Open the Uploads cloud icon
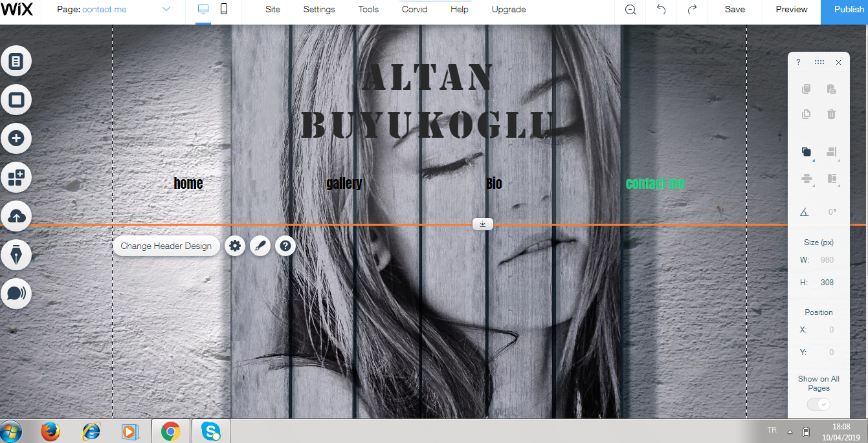 [16, 216]
